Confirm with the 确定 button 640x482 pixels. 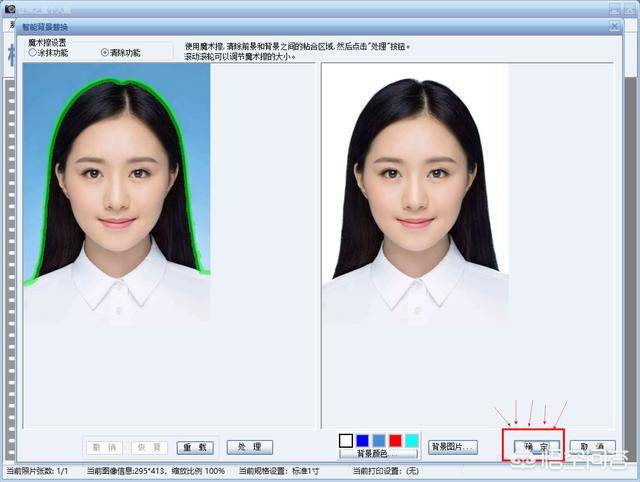(536, 447)
